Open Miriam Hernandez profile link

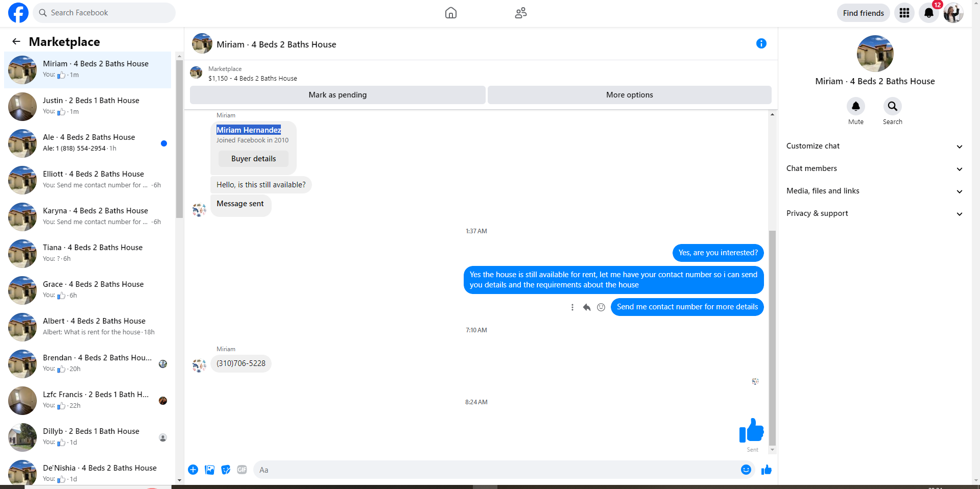tap(249, 130)
